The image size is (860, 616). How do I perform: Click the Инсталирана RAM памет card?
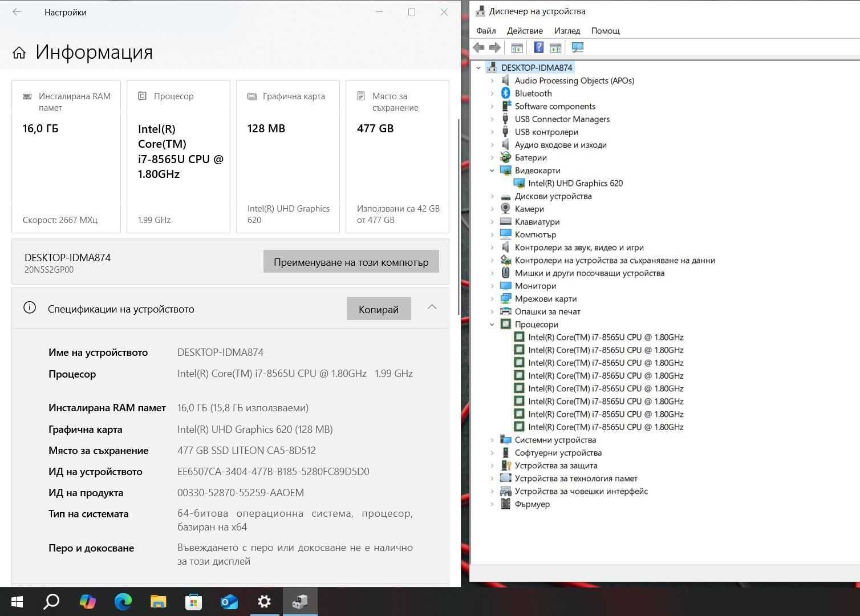66,156
